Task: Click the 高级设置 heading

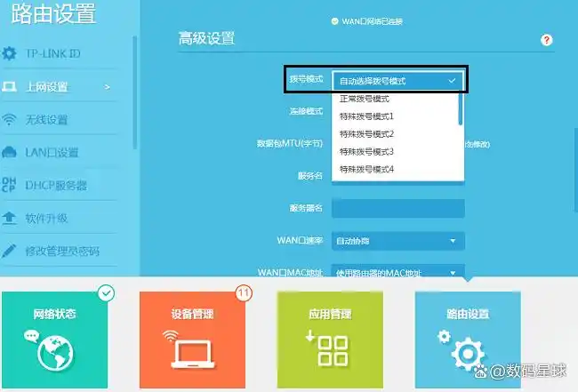Action: (207, 38)
